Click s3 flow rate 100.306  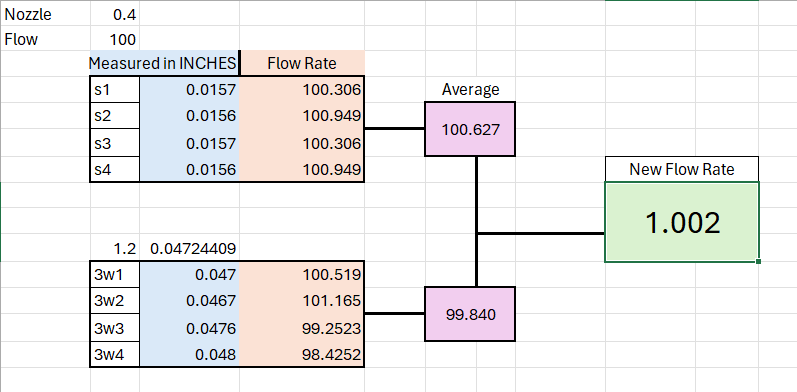(x=302, y=143)
